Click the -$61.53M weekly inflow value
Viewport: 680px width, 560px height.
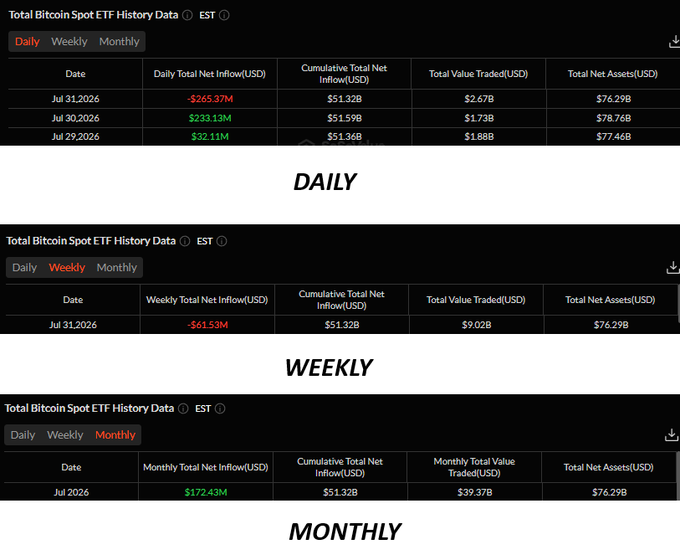click(x=207, y=325)
